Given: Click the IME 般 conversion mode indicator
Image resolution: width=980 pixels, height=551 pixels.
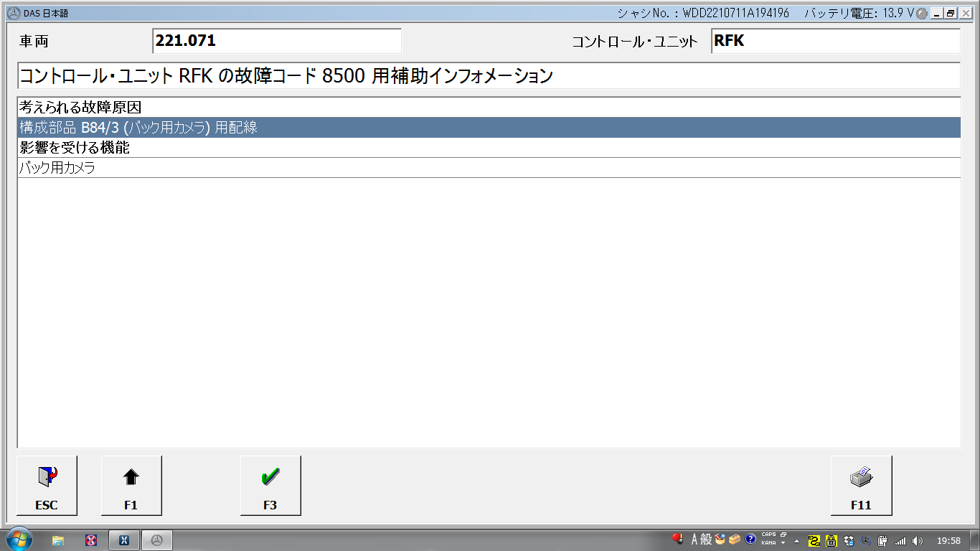Looking at the screenshot, I should 706,540.
